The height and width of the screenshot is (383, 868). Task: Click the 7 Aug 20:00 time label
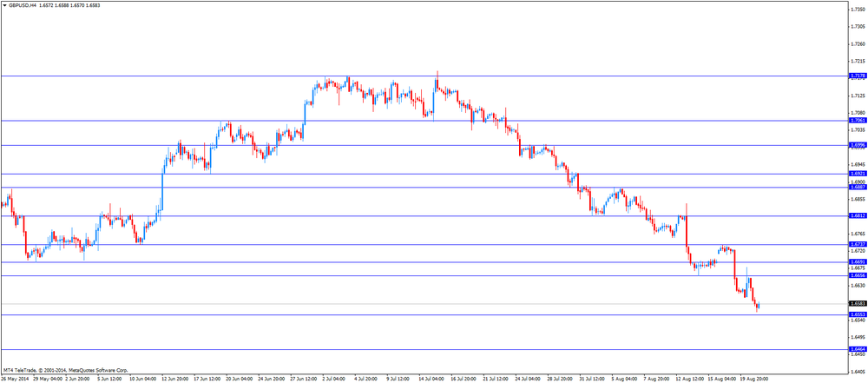(x=658, y=380)
